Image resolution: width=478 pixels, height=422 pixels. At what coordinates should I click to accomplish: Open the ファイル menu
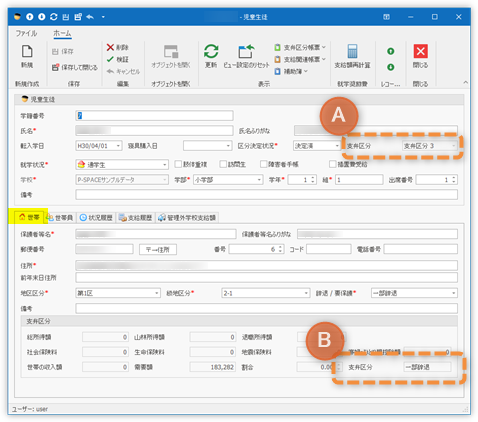pyautogui.click(x=26, y=33)
